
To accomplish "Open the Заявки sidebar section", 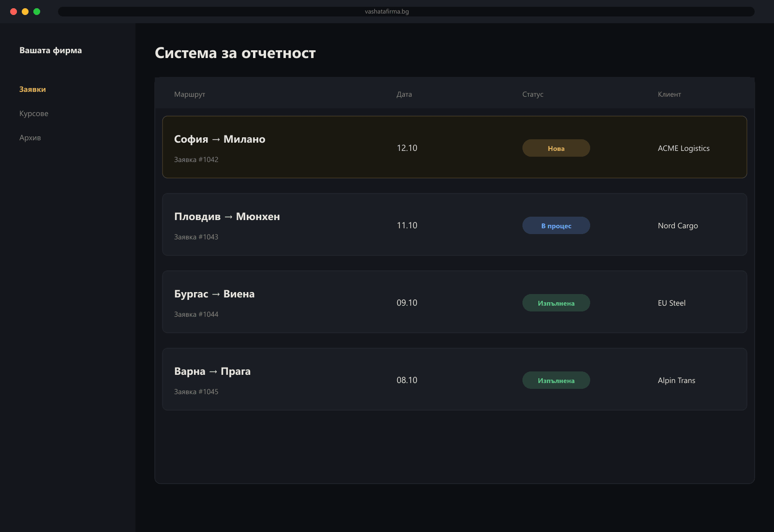I will pos(32,89).
